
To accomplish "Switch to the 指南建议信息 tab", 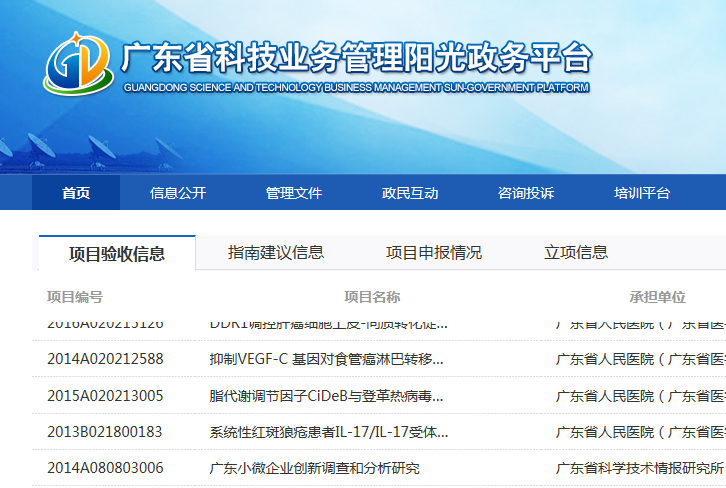I will pos(276,252).
